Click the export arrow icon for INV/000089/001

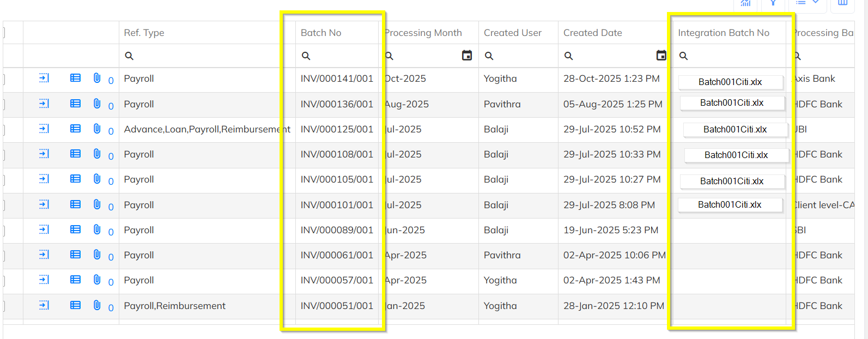click(x=44, y=229)
